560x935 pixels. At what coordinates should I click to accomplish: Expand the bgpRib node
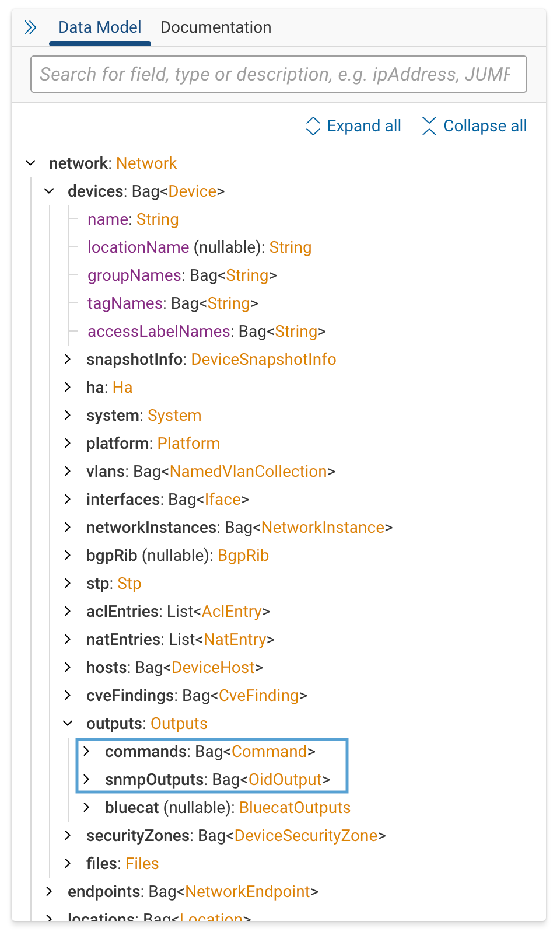68,555
